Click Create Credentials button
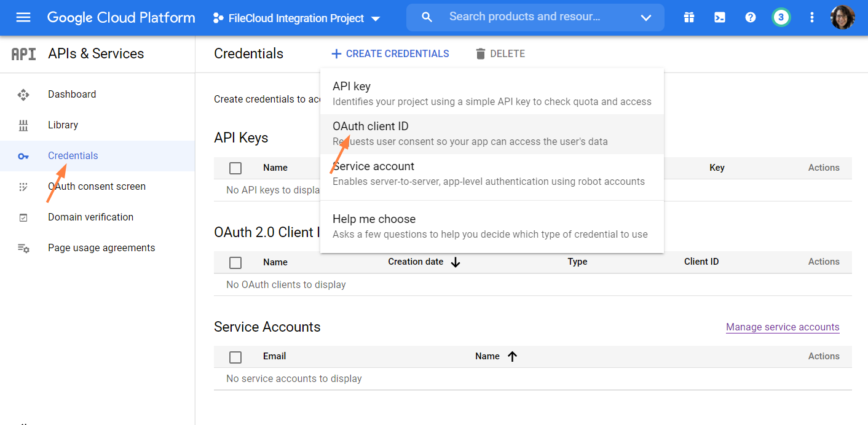This screenshot has height=425, width=868. pos(390,54)
